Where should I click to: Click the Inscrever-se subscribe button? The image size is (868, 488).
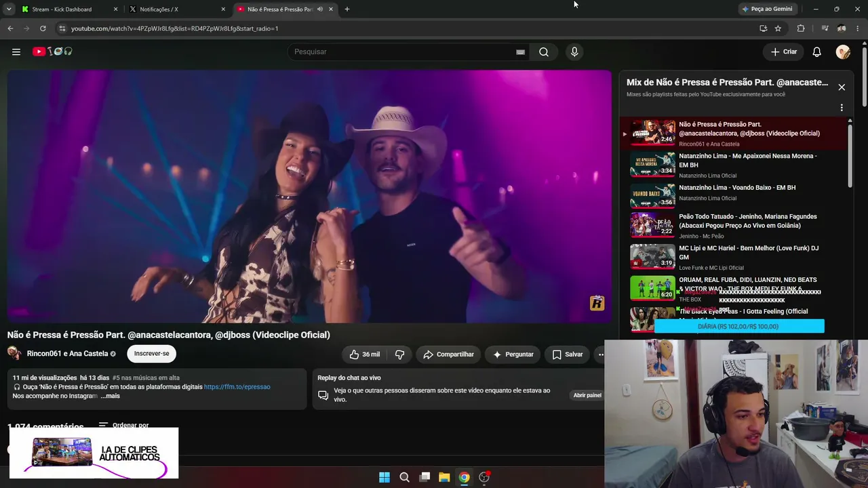pyautogui.click(x=152, y=354)
